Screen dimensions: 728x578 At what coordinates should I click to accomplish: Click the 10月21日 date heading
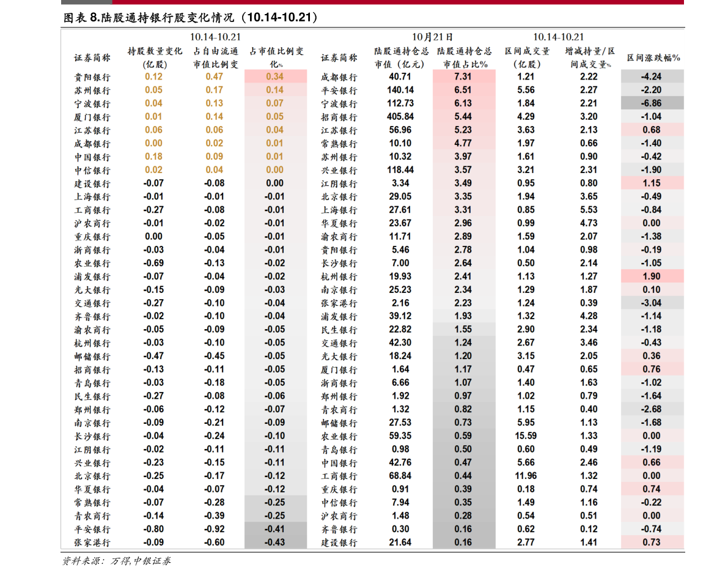[x=432, y=37]
